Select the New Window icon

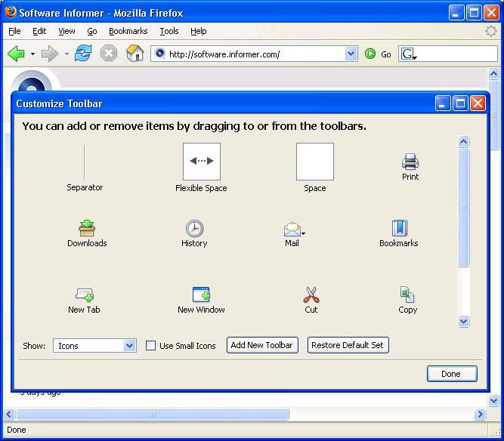tap(201, 295)
